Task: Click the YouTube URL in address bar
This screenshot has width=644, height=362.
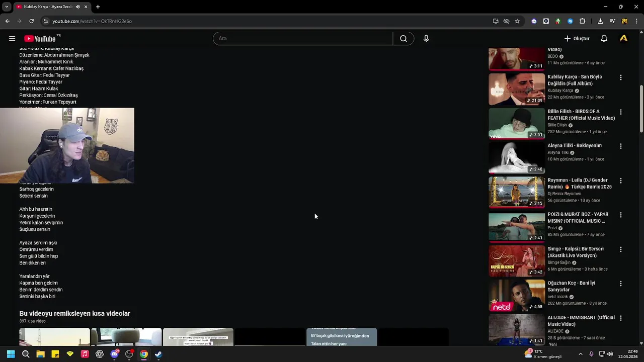Action: click(92, 21)
